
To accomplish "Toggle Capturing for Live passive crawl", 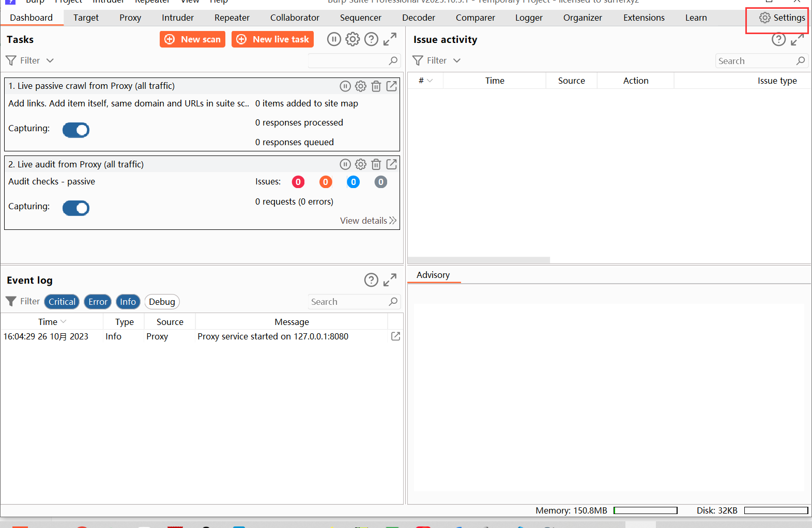I will pos(76,130).
